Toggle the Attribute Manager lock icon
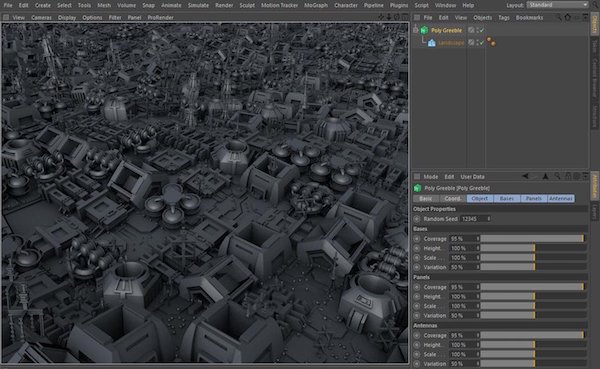600x369 pixels. (568, 176)
